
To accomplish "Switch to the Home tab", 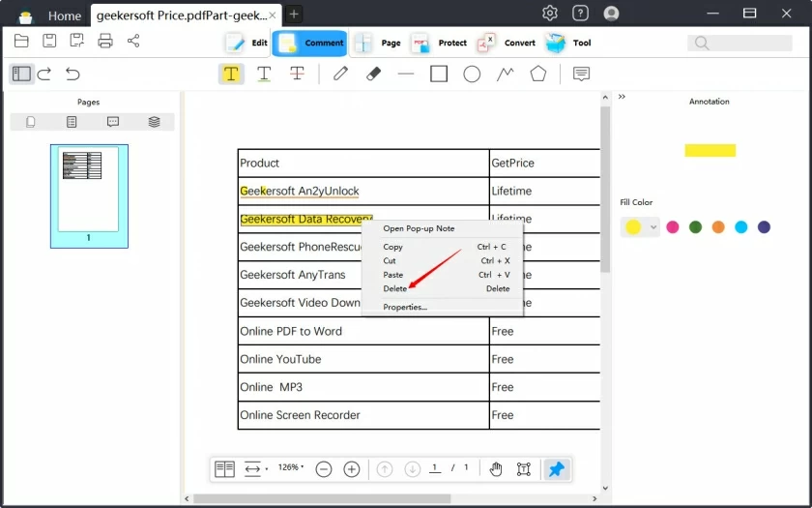I will click(64, 15).
